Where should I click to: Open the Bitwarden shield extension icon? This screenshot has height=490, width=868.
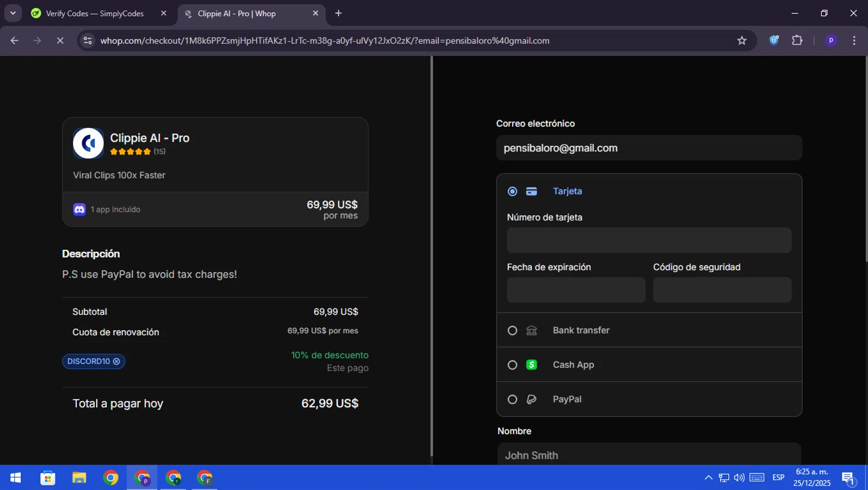click(774, 40)
